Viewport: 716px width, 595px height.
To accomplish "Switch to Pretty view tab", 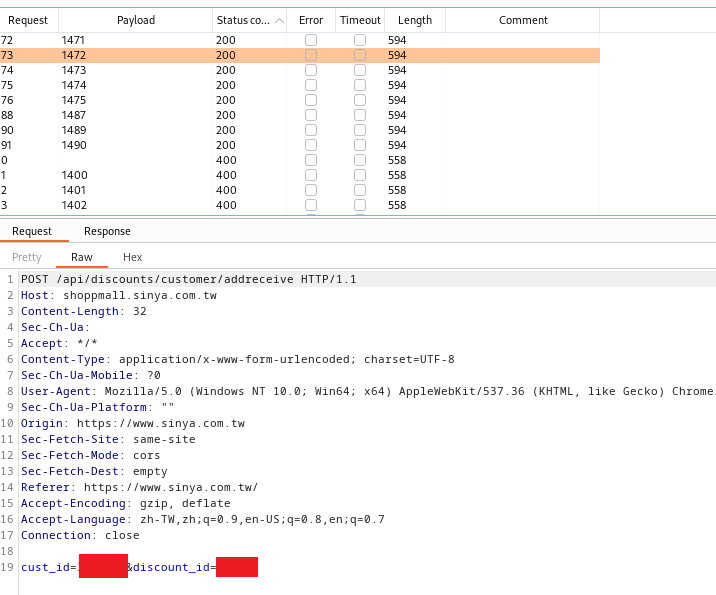I will point(26,257).
